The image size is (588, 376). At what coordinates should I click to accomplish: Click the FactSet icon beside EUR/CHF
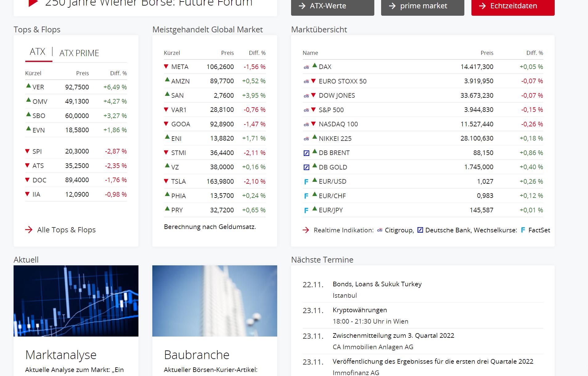coord(306,196)
